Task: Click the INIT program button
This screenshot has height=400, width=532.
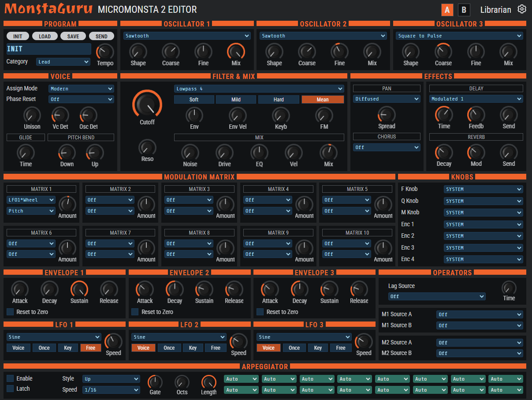Action: point(18,36)
